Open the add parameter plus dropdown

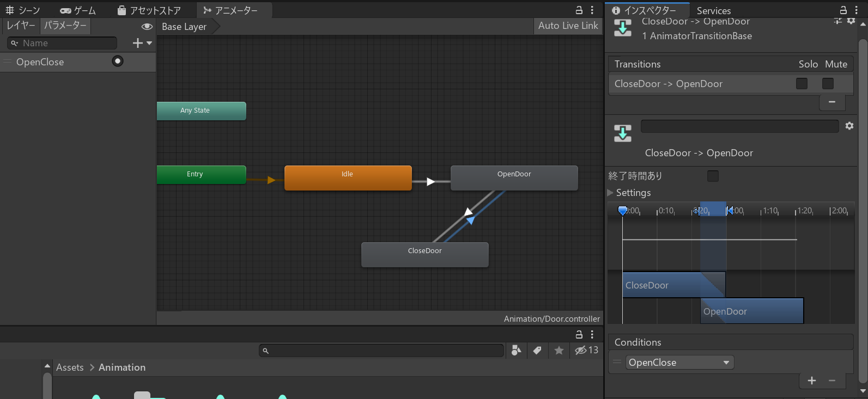coord(142,43)
